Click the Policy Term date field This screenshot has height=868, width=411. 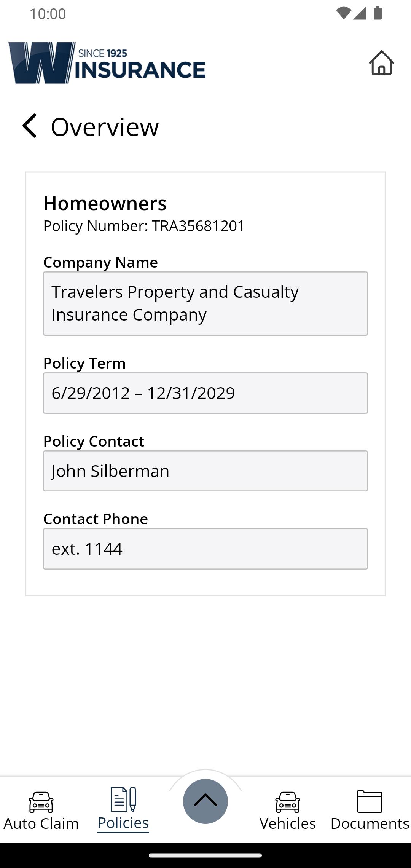tap(205, 393)
